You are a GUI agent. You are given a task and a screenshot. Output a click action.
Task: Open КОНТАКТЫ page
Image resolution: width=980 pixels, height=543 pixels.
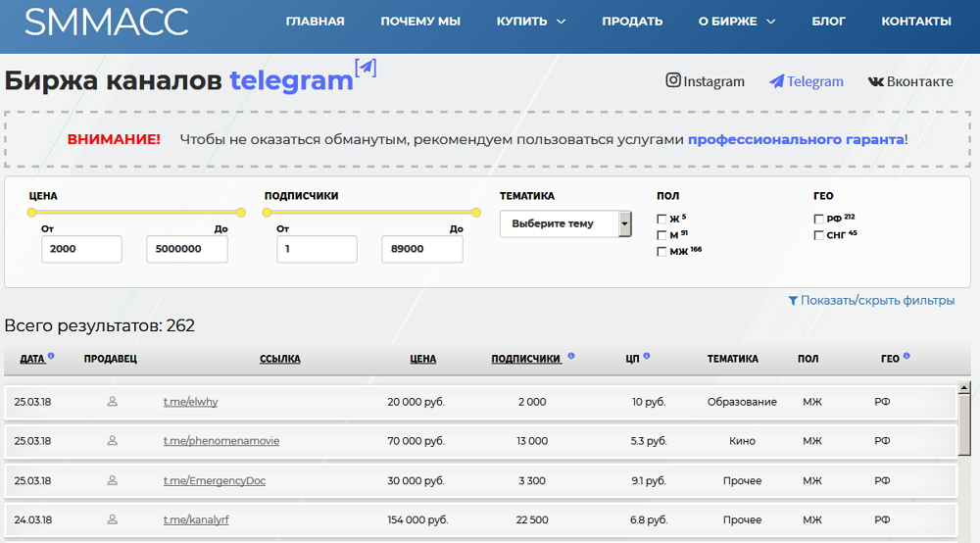[916, 22]
